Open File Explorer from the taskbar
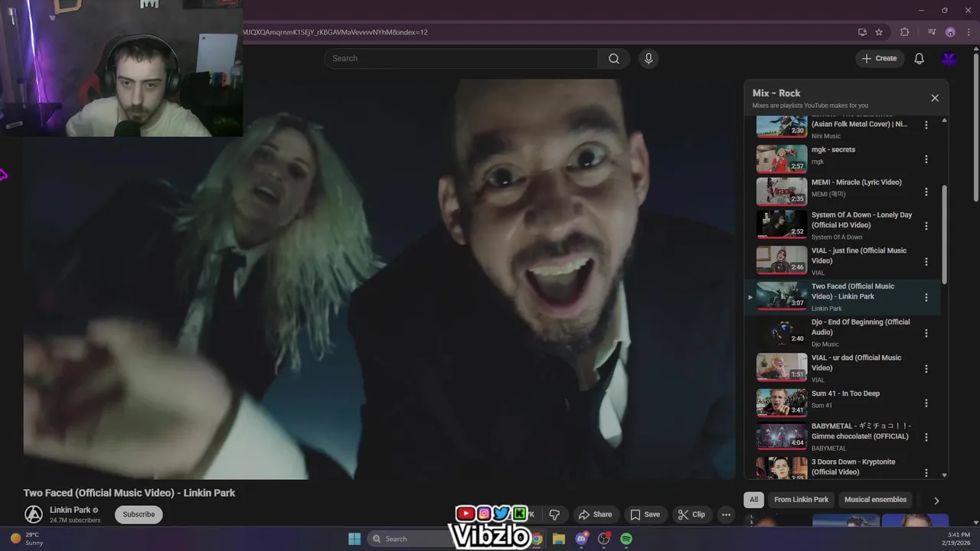The height and width of the screenshot is (551, 980). (x=559, y=539)
